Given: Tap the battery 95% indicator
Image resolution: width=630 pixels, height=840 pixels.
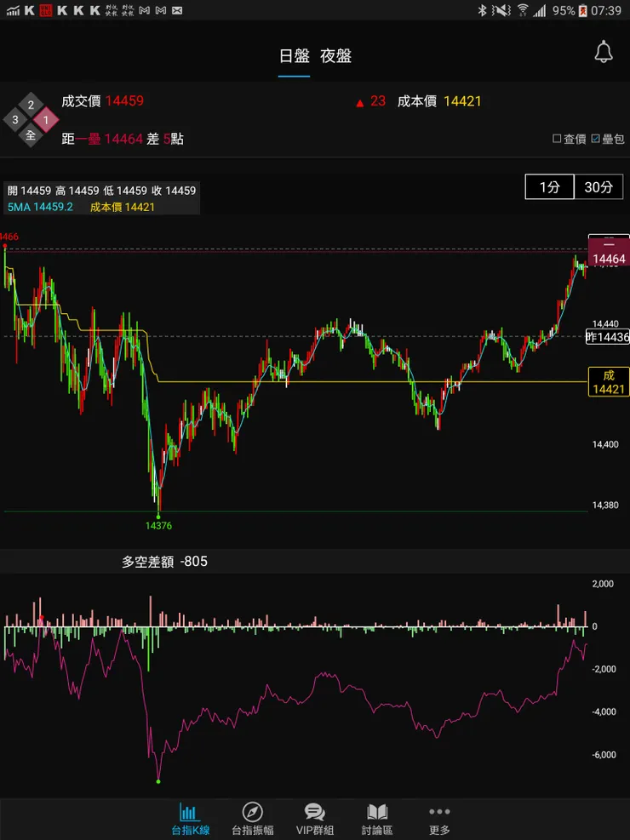Looking at the screenshot, I should [570, 10].
